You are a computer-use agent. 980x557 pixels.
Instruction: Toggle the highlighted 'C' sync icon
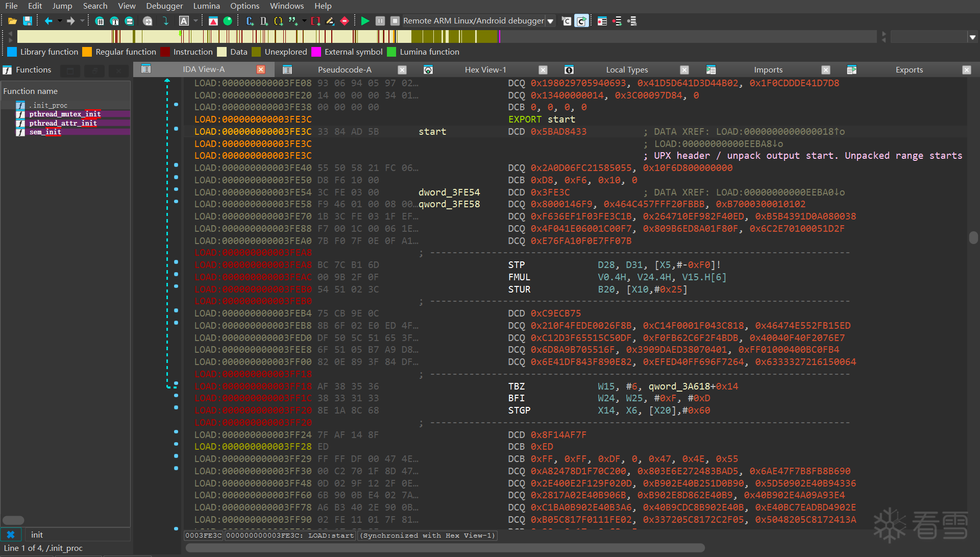(581, 21)
